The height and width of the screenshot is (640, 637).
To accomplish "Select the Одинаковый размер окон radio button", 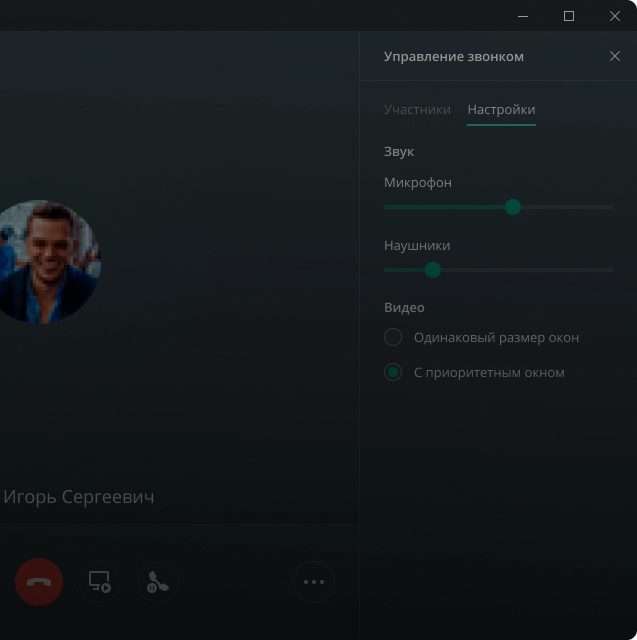I will (393, 337).
